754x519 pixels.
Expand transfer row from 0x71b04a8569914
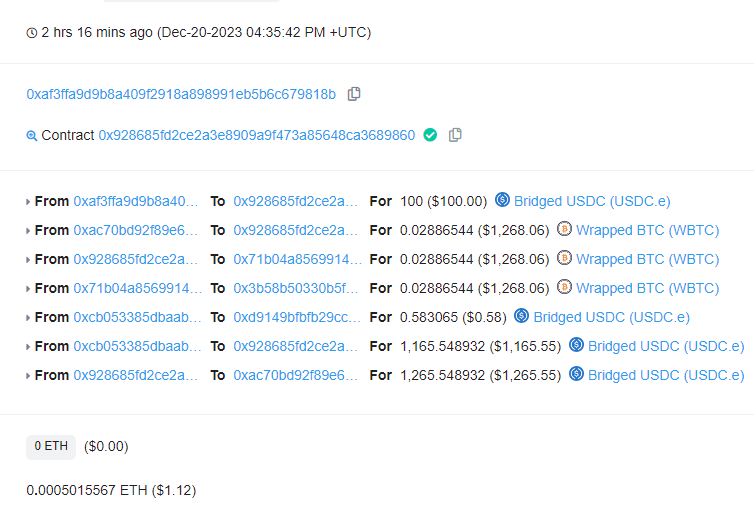28,289
